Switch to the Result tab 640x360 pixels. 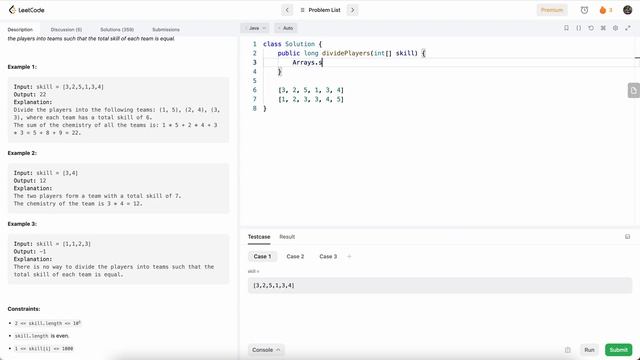[x=287, y=237]
